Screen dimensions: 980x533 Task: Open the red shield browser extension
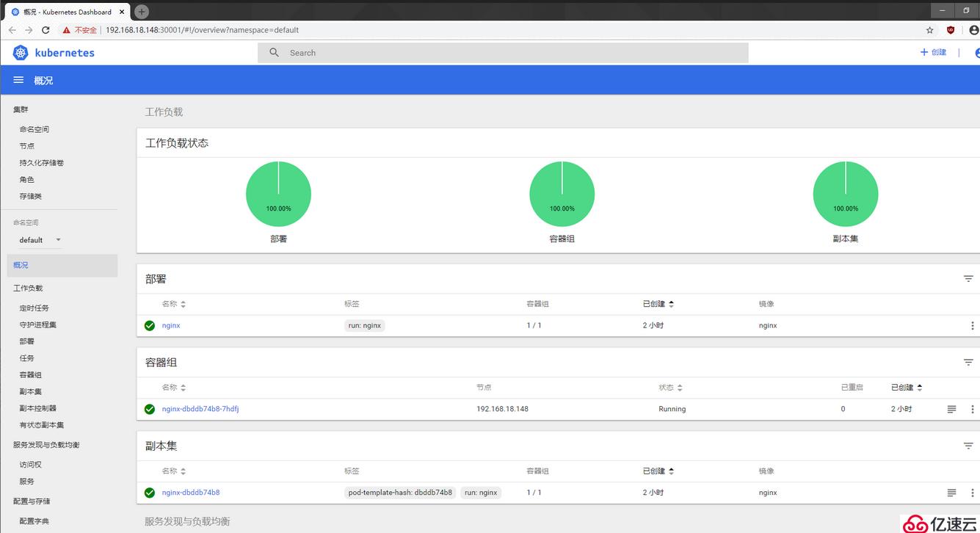(951, 30)
